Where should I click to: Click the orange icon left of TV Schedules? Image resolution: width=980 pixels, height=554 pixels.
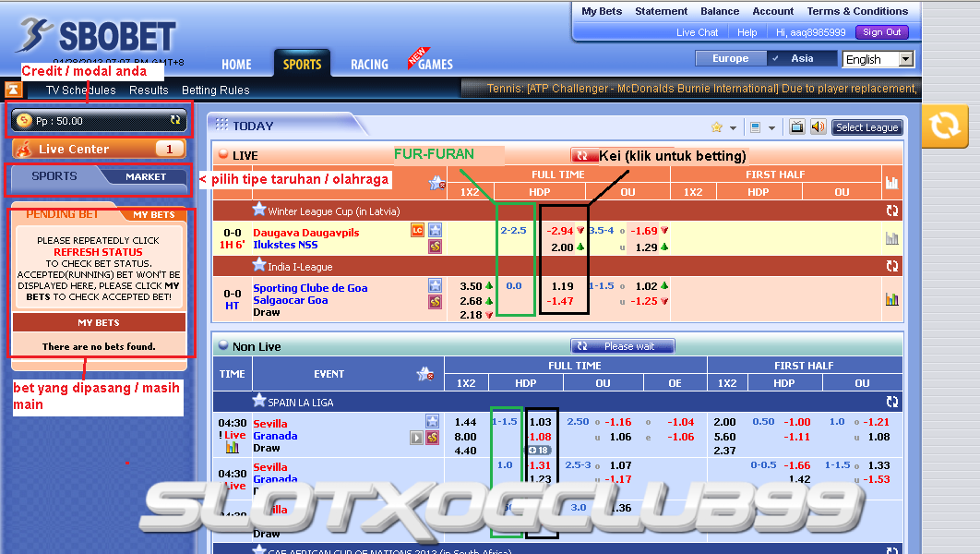[14, 90]
